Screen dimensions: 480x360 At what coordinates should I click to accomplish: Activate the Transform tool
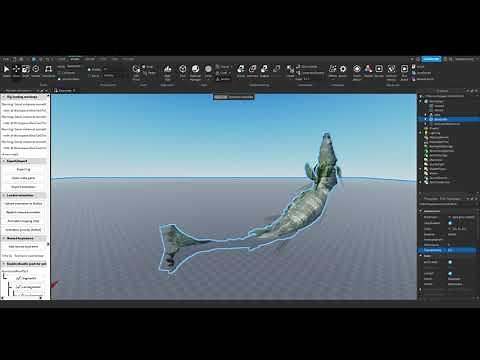(48, 71)
